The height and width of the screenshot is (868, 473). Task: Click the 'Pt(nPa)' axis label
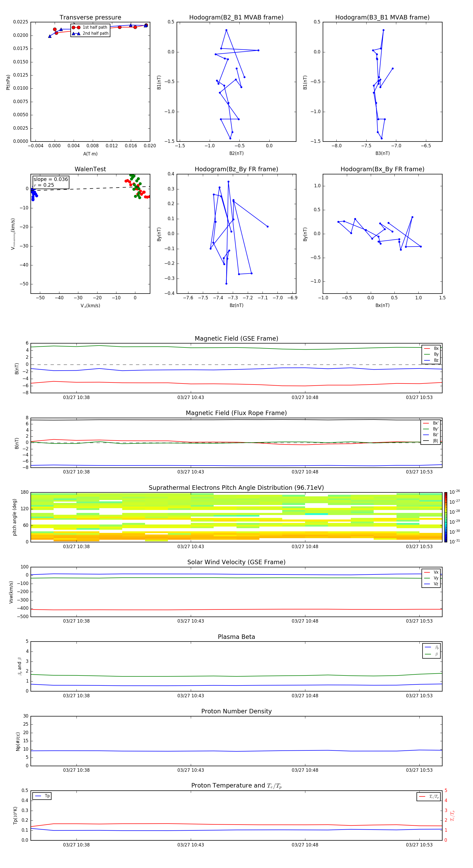click(x=8, y=82)
